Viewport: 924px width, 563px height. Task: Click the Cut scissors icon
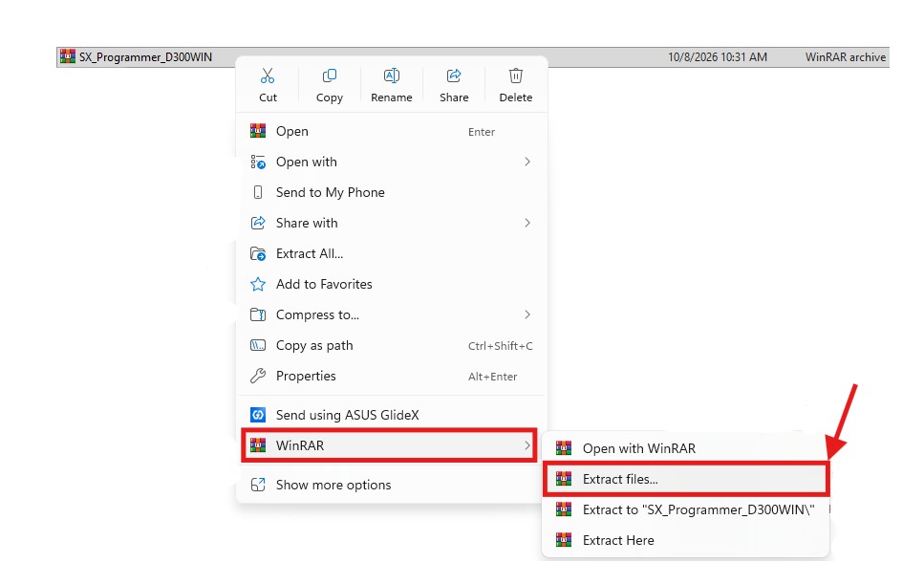[268, 76]
